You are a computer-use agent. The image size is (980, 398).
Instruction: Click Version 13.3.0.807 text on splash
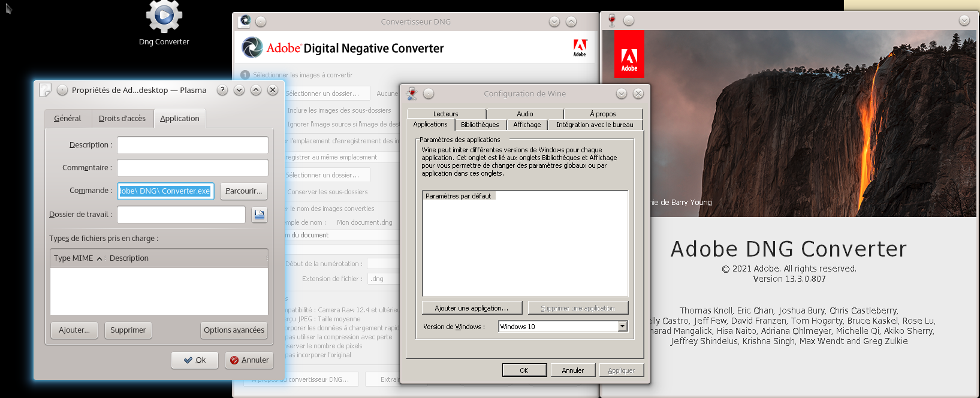(x=789, y=279)
